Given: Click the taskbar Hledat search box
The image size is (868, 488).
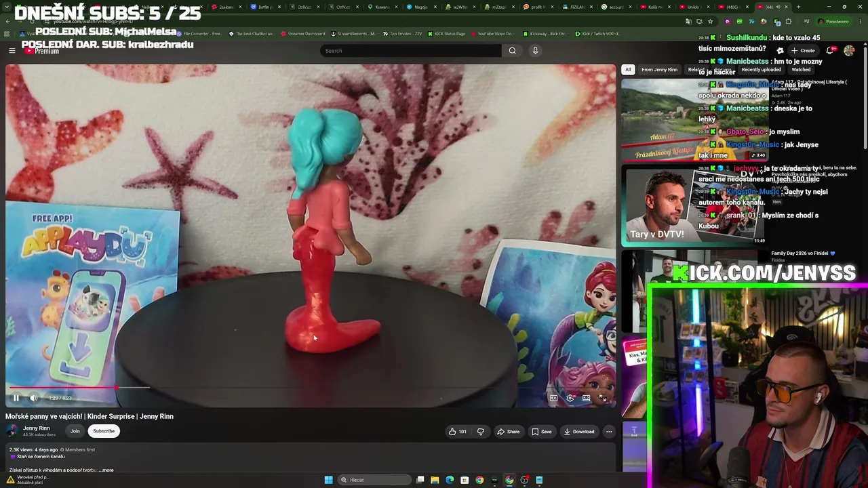Looking at the screenshot, I should coord(375,480).
